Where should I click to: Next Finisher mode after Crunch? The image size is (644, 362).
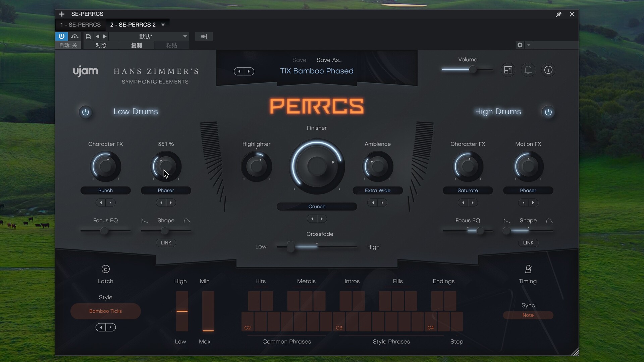pos(322,219)
